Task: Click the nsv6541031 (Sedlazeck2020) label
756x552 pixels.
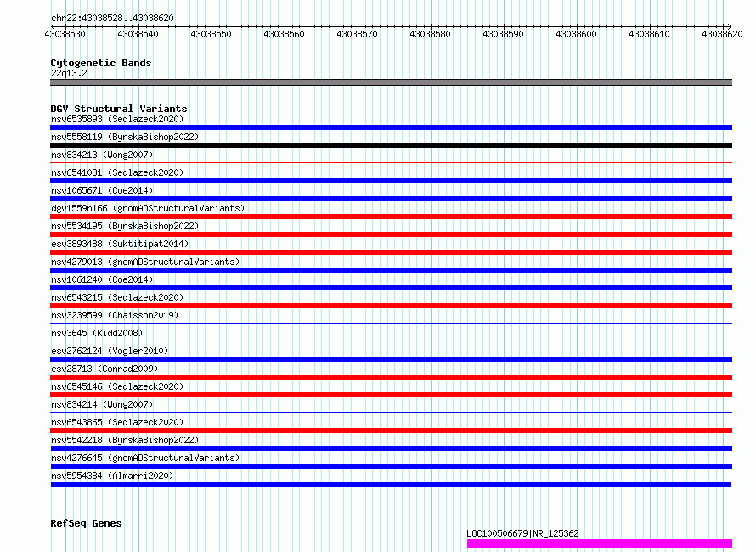Action: [x=117, y=172]
